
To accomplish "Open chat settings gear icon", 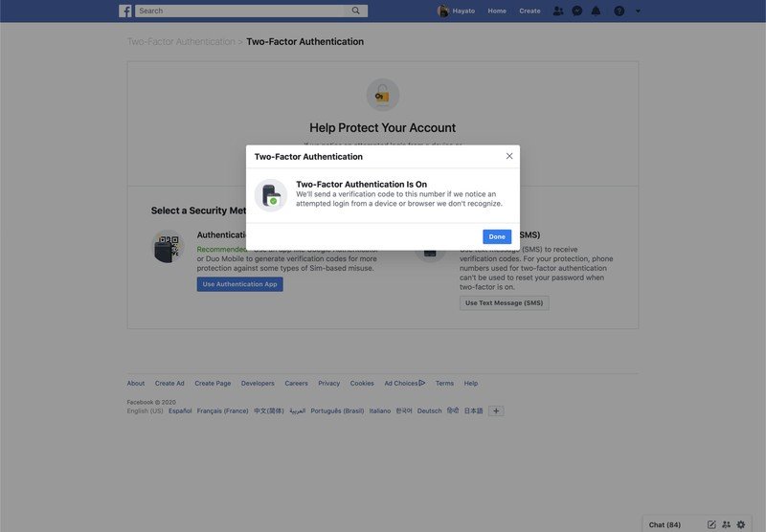I will click(x=740, y=524).
